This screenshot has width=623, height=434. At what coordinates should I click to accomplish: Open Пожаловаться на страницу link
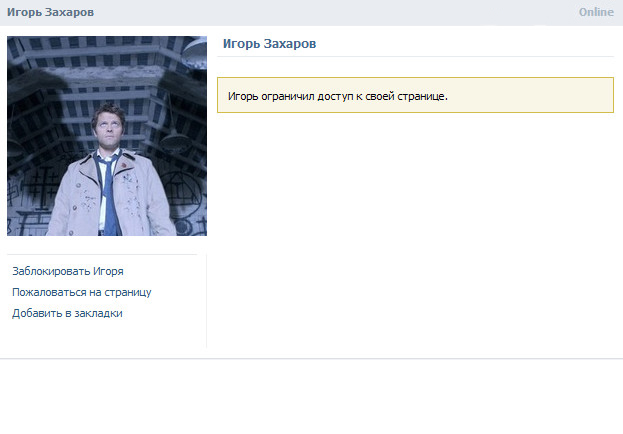pyautogui.click(x=81, y=293)
